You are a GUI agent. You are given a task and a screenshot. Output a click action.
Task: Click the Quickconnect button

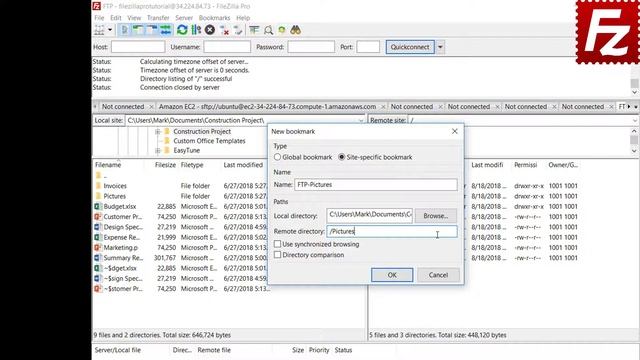(410, 47)
